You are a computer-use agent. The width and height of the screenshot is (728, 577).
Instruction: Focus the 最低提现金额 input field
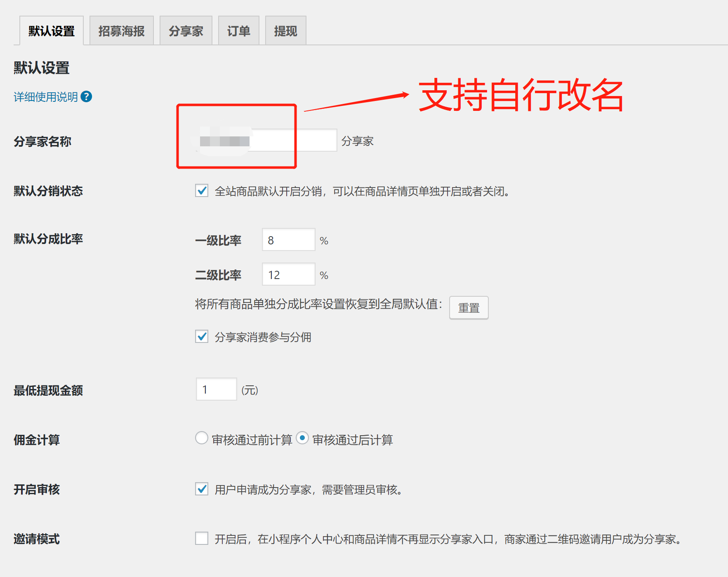[x=216, y=389]
